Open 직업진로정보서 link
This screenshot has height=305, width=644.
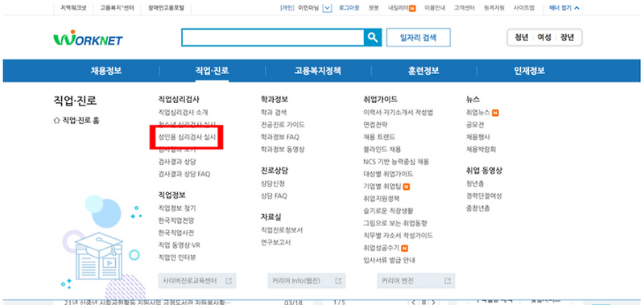(x=282, y=230)
